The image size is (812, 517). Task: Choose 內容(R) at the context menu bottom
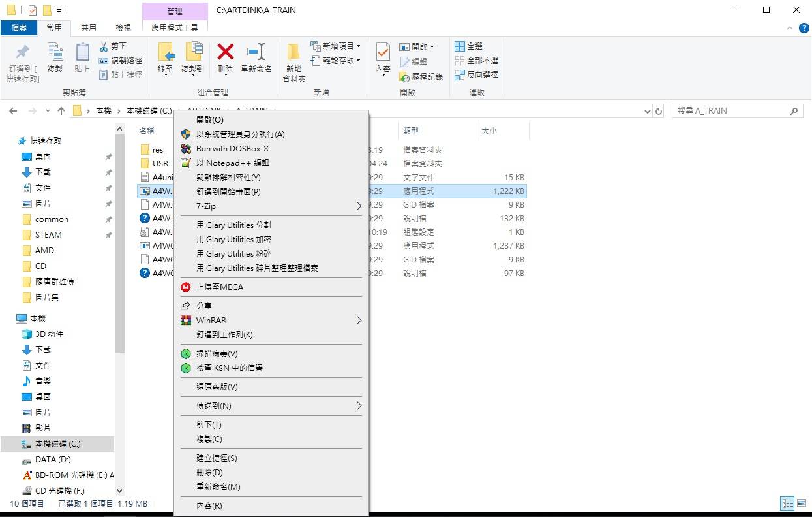coord(271,506)
